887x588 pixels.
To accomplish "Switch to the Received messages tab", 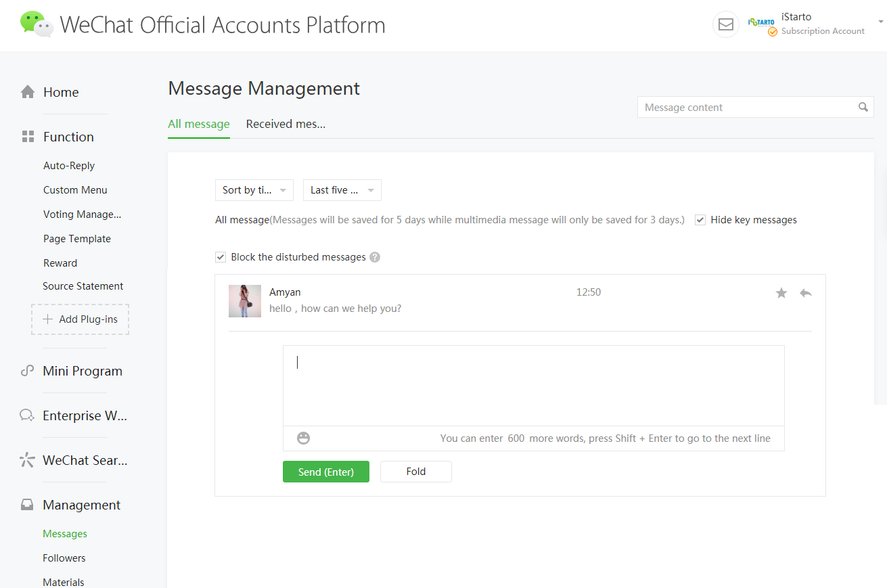I will 286,124.
